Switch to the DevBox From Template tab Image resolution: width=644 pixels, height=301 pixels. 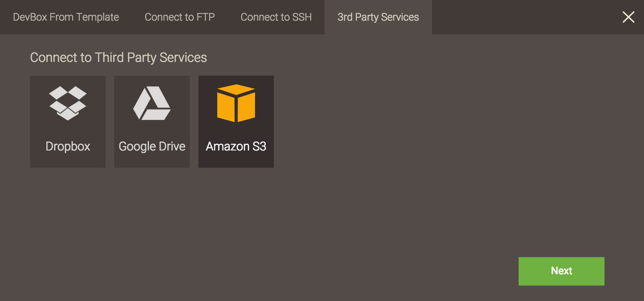[66, 17]
